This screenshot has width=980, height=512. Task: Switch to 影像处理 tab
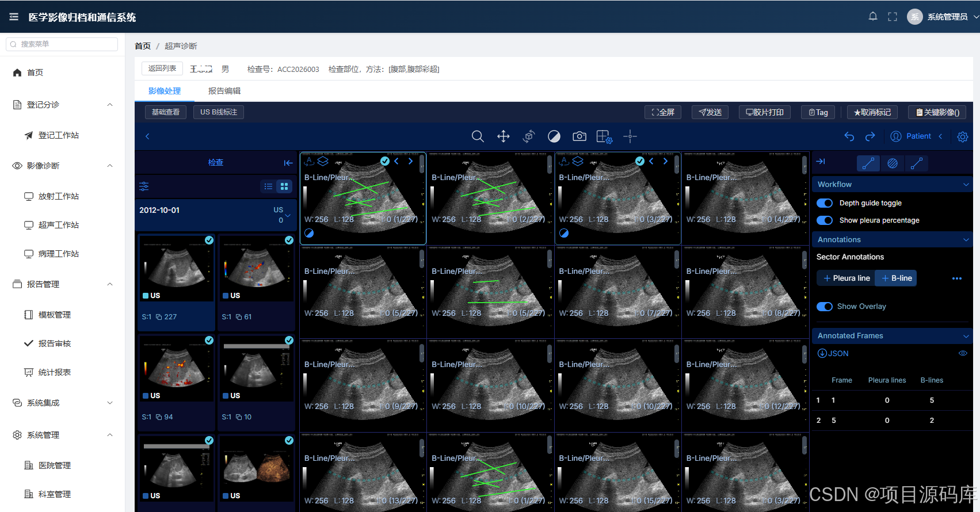coord(165,91)
